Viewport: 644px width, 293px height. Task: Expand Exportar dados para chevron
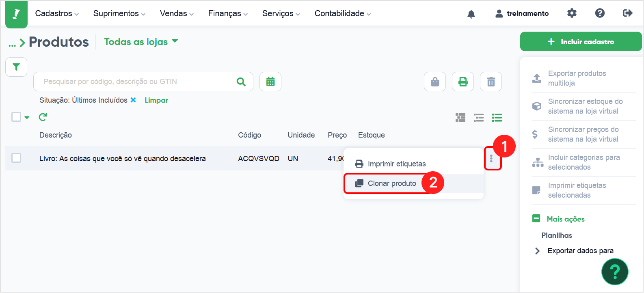coord(537,251)
